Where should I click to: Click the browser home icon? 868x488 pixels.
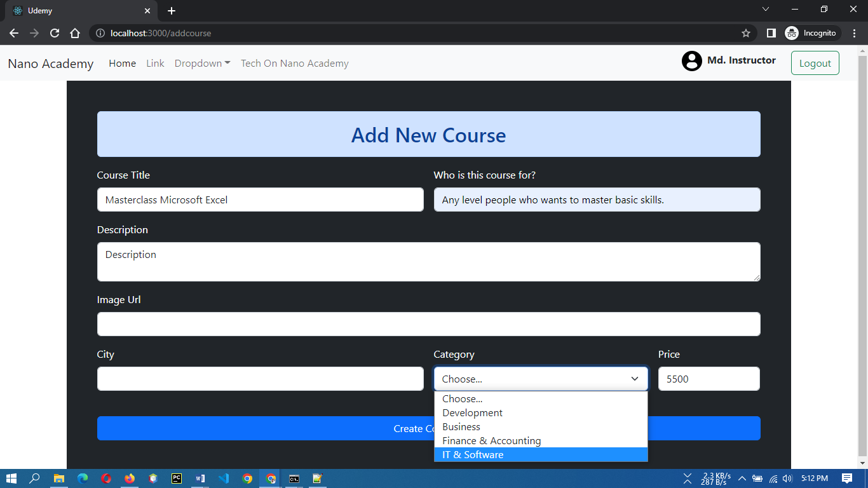tap(75, 32)
